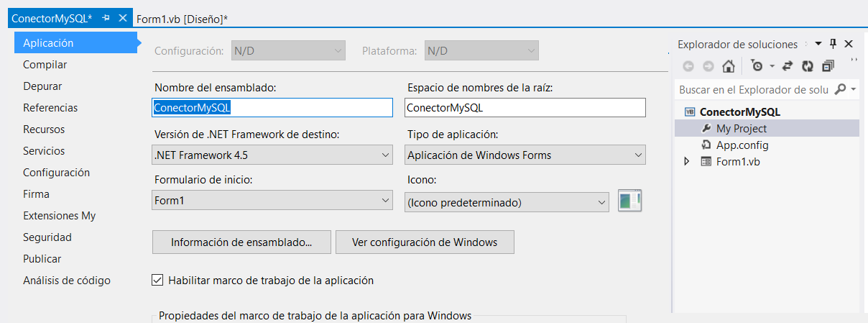Viewport: 868px width, 323px height.
Task: Open .NET Framework 4.5 target version dropdown
Action: (x=273, y=155)
